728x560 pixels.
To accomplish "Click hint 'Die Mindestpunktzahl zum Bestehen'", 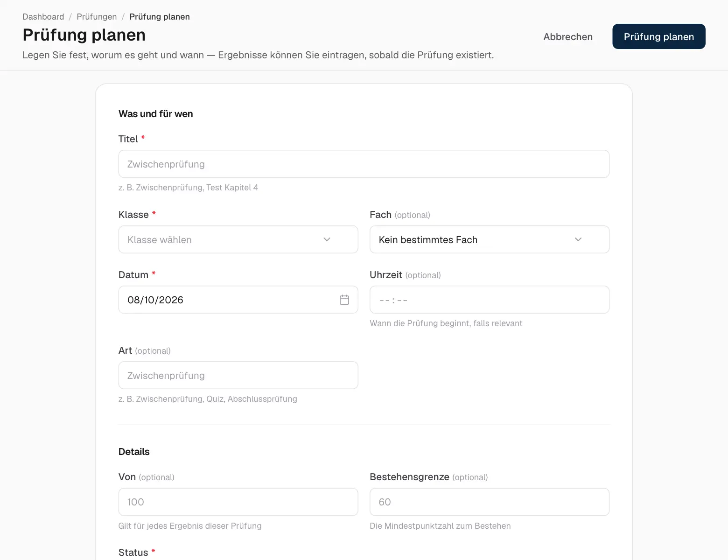I will 440,526.
